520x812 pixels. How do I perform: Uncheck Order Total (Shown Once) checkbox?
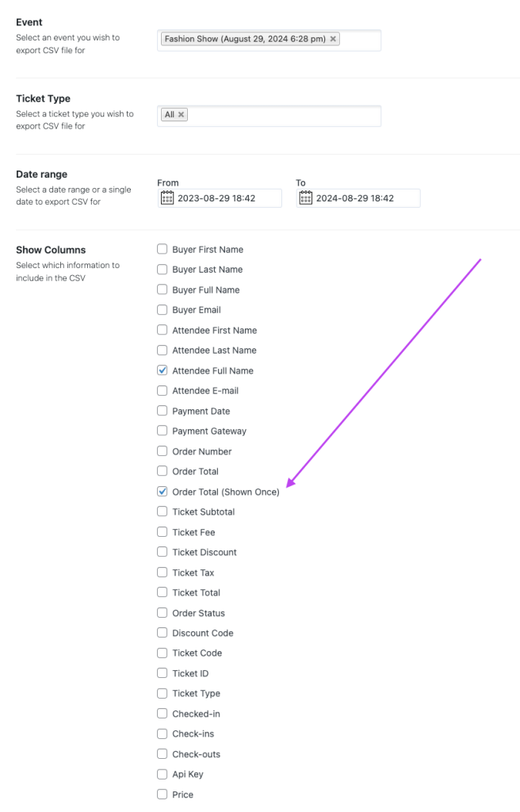(x=162, y=492)
